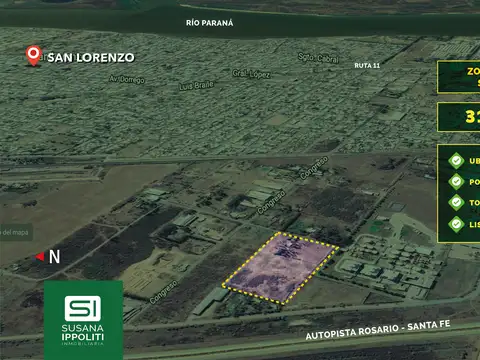Image resolution: width=480 pixels, height=360 pixels.
Task: Click the 'SAN LORENZO' label
Action: coord(91,58)
